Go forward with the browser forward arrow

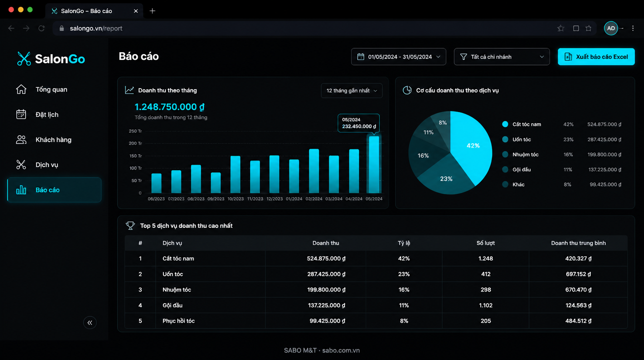pyautogui.click(x=26, y=28)
